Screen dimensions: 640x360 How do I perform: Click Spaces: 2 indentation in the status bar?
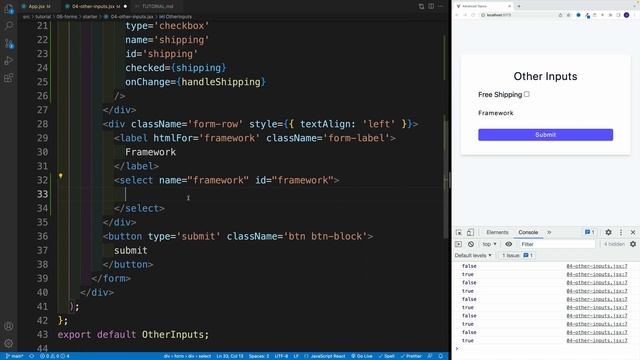point(259,356)
